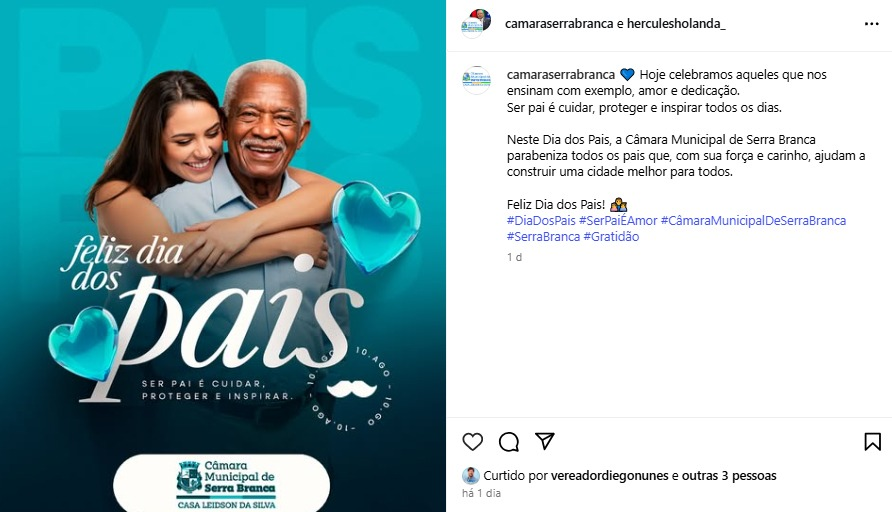The image size is (892, 512).
Task: Click camaraserrabranca username in caption
Action: [x=560, y=75]
